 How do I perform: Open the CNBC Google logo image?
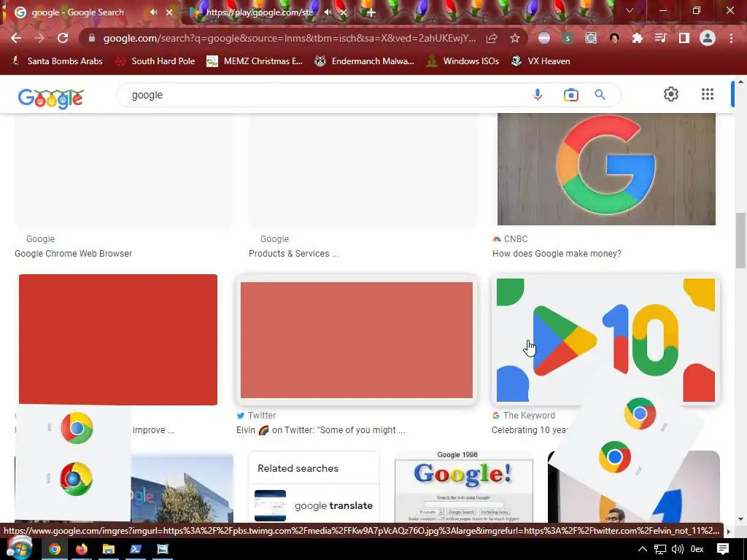pos(606,169)
